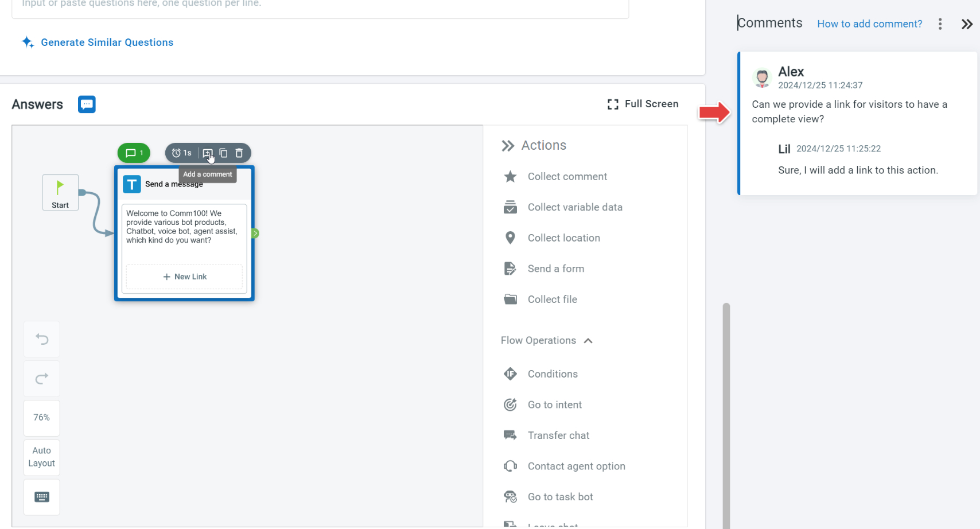
Task: Open keyboard shortcuts icon
Action: 42,497
